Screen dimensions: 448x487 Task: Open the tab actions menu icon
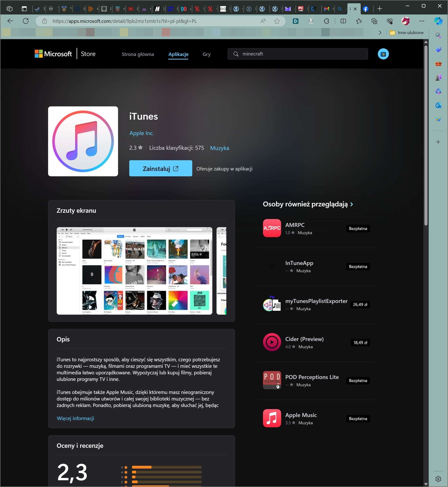[24, 9]
